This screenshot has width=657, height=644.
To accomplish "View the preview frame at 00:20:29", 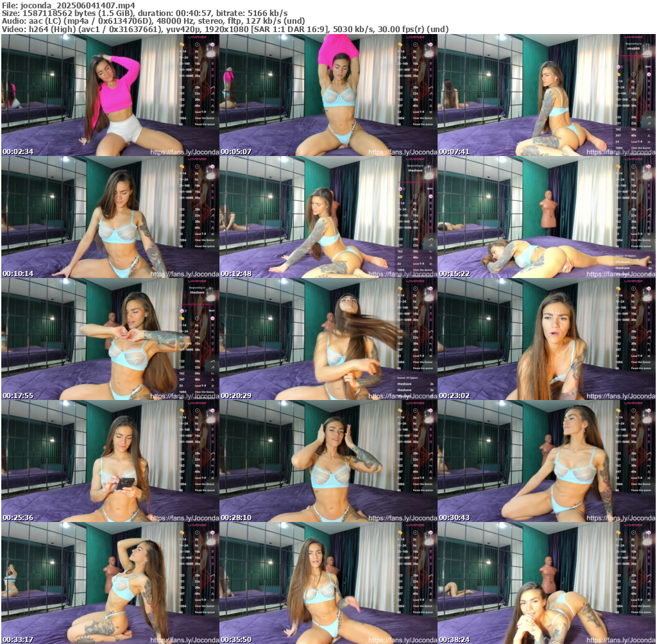I will click(328, 339).
